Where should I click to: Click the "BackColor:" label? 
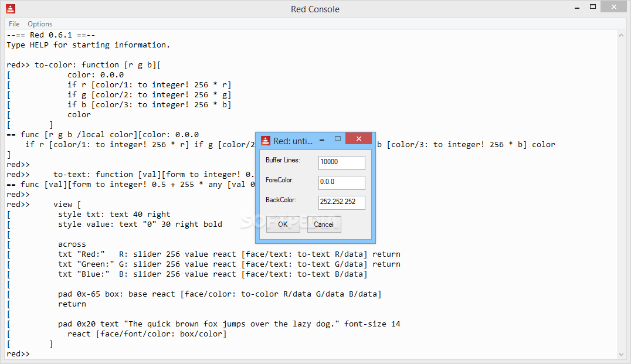pos(280,200)
